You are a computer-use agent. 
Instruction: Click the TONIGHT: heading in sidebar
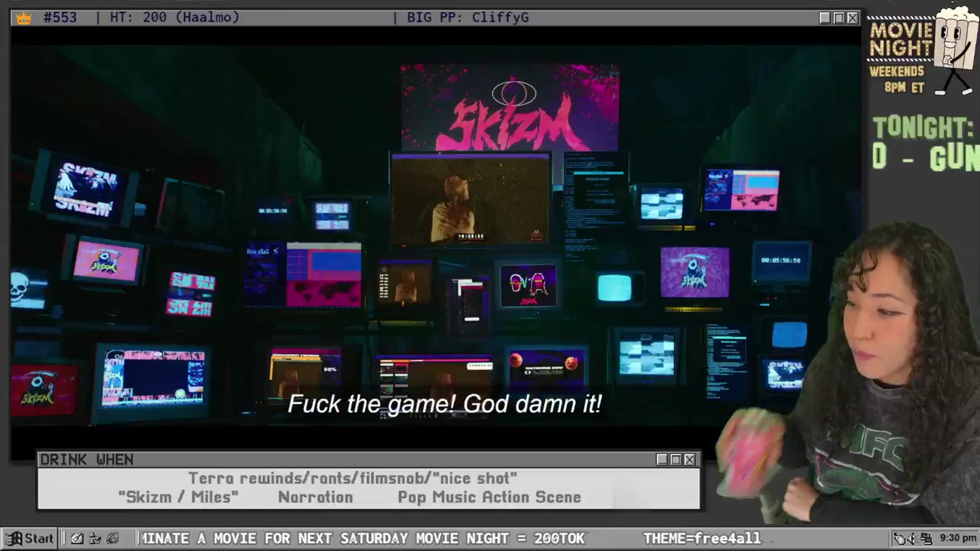click(923, 128)
